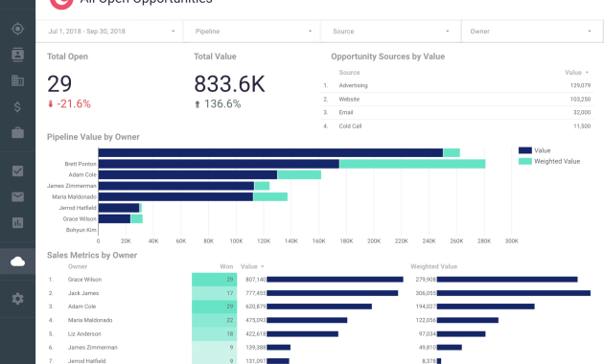604x364 pixels.
Task: Click Grace Wilson chart axis label
Action: tap(80, 219)
